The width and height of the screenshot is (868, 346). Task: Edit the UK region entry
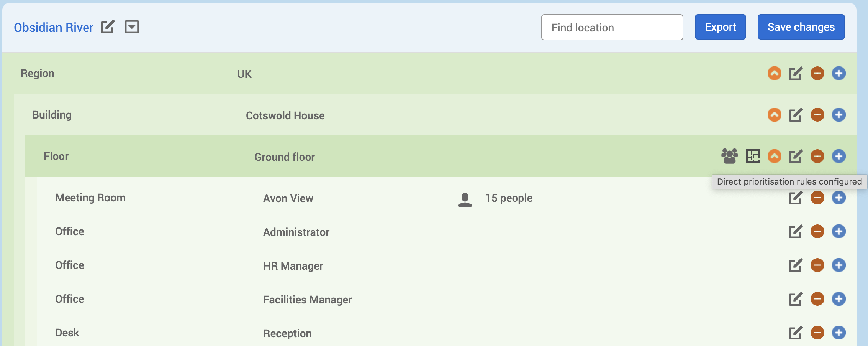796,73
